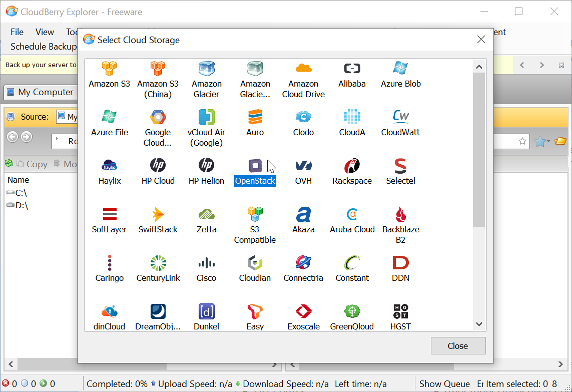Switch to the My Computer tab
Viewport: 572px width, 392px height.
point(40,92)
